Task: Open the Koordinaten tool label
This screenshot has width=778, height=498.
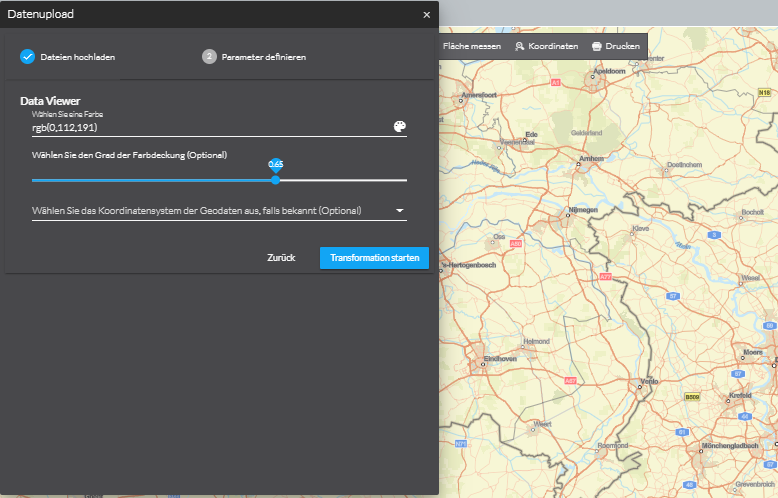Action: tap(553, 46)
